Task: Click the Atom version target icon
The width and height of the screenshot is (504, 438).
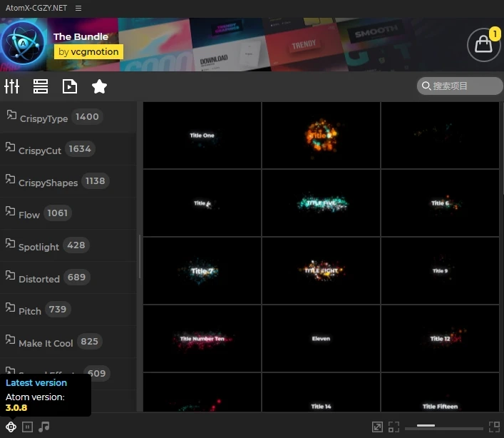Action: tap(11, 427)
